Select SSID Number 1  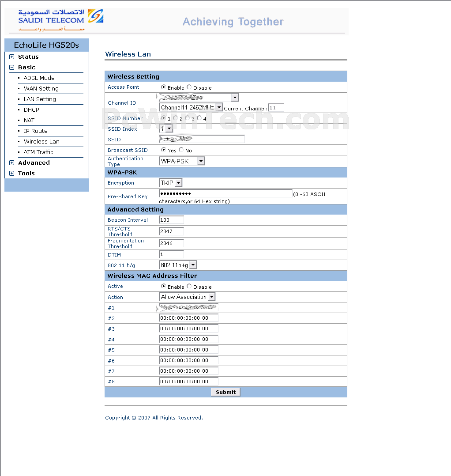[x=164, y=118]
